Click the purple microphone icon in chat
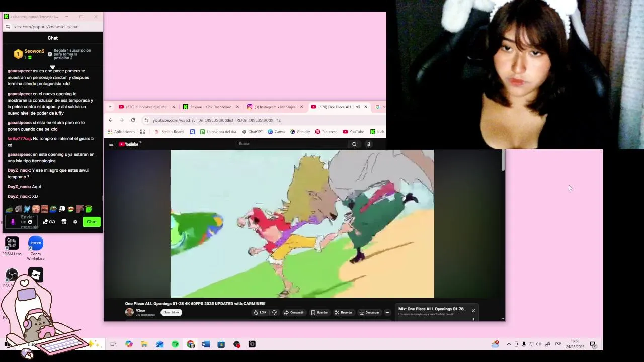The width and height of the screenshot is (644, 362). 13,222
